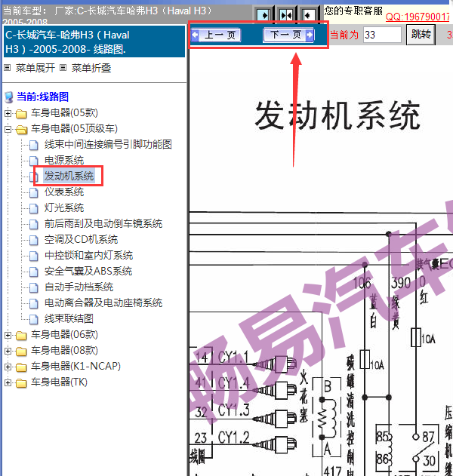Click the page icon beside 前后雨刮及电动倒车镜系统
The image size is (453, 476).
(x=34, y=224)
